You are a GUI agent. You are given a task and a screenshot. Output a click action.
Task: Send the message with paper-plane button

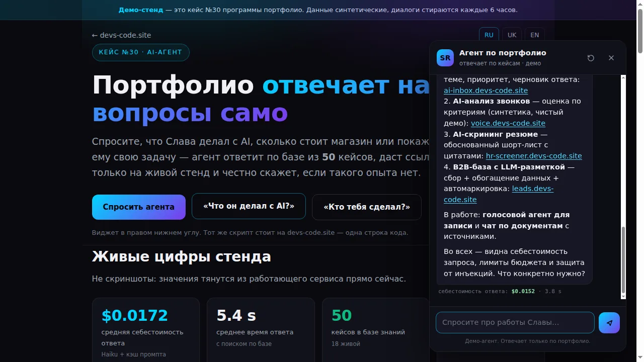tap(609, 323)
